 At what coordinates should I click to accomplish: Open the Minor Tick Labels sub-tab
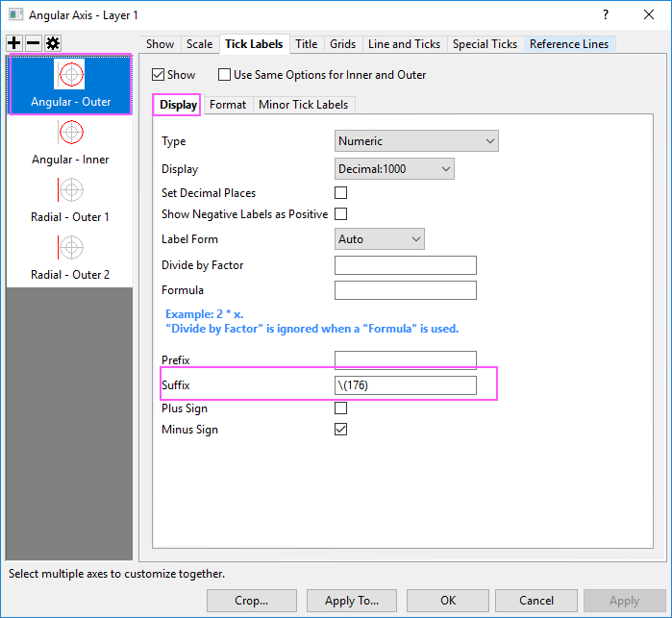pos(304,105)
